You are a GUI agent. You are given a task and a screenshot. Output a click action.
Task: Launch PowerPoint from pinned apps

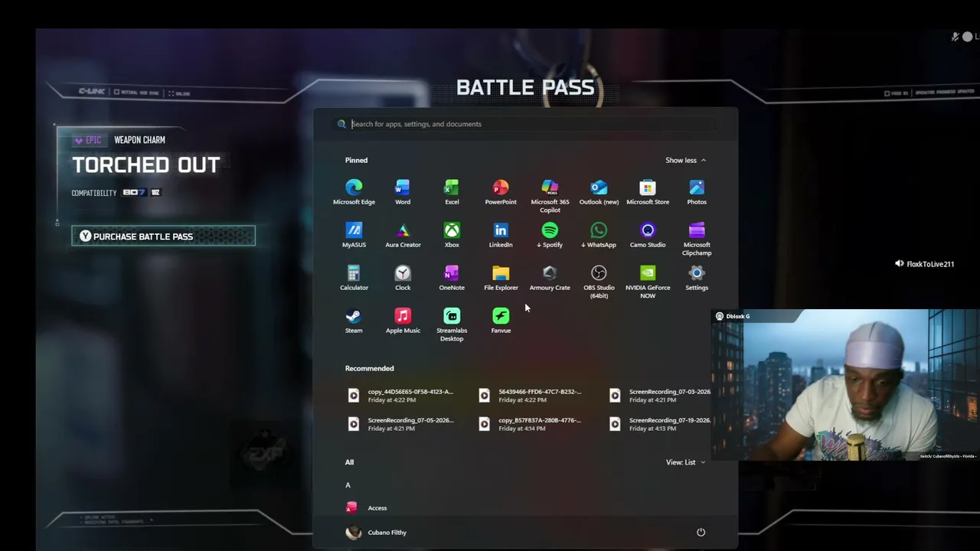(x=501, y=192)
